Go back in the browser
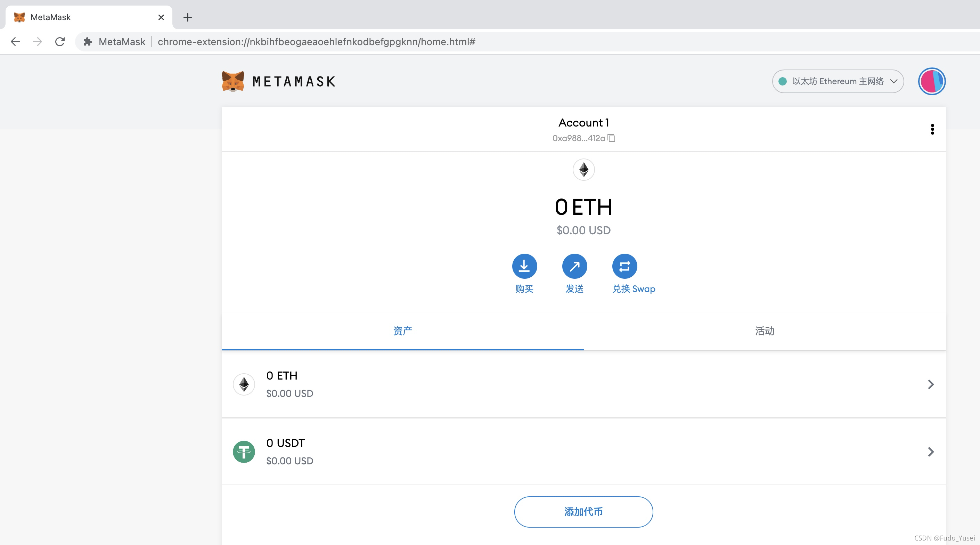 point(15,41)
